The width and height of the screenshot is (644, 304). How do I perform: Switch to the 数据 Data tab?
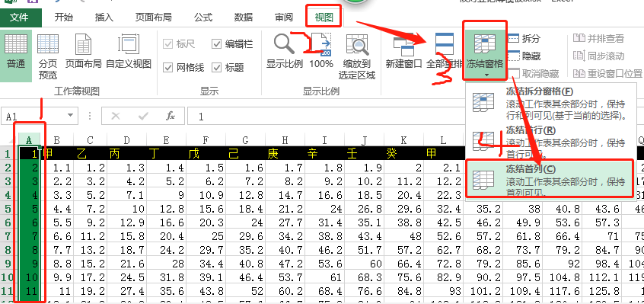click(244, 18)
